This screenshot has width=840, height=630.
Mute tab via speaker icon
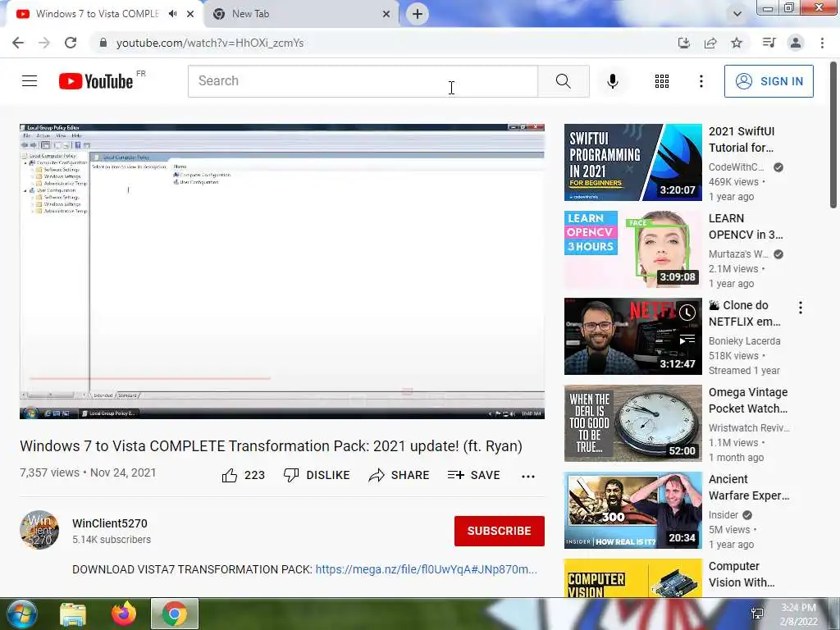click(x=172, y=14)
